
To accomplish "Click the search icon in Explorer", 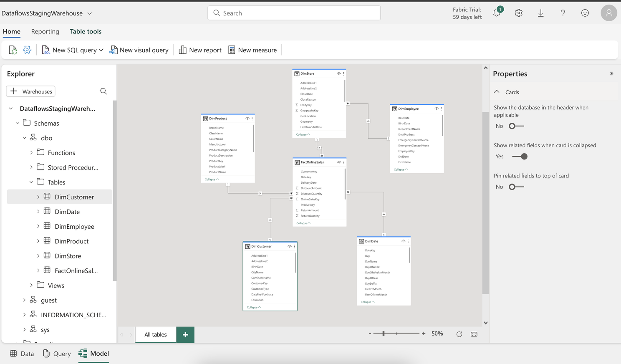I will point(103,91).
